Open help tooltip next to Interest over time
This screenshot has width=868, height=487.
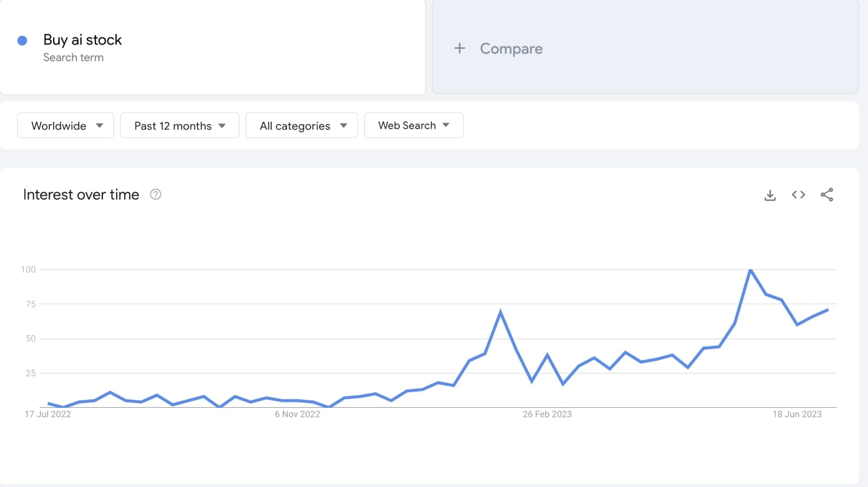point(156,195)
